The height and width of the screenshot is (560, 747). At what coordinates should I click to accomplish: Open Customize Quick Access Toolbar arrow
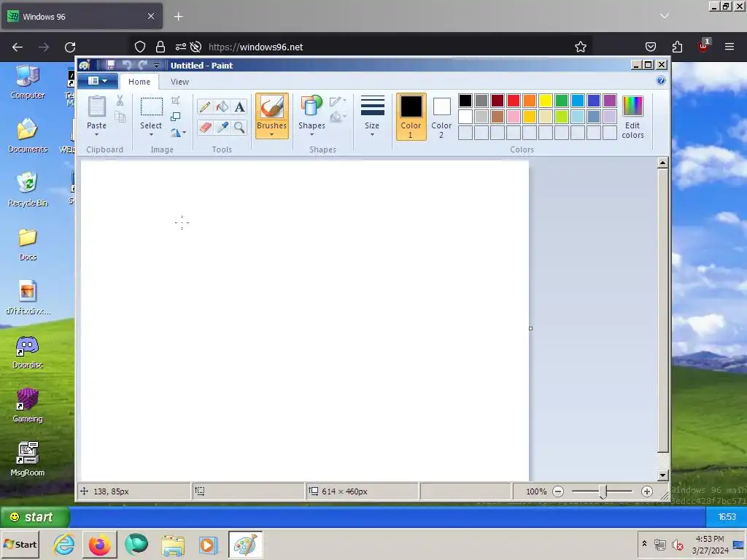pyautogui.click(x=156, y=66)
